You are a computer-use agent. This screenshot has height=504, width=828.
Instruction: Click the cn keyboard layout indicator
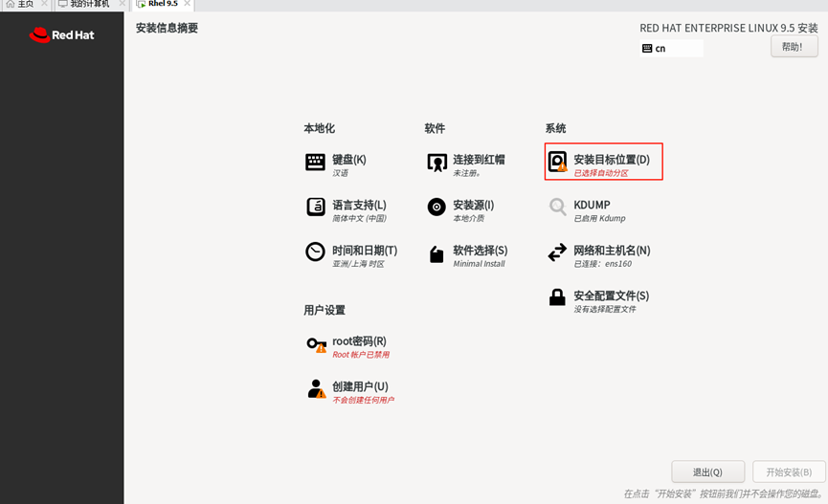tap(671, 49)
